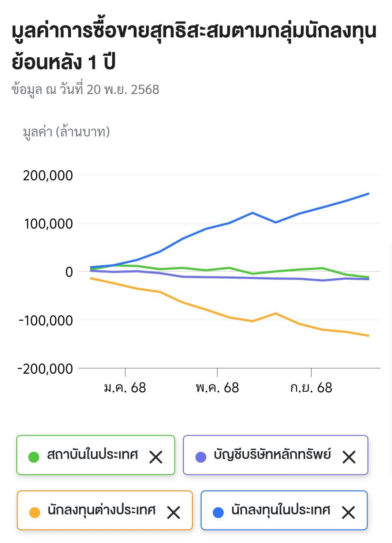Click the purple dot beside บัญชีบริษัทหลักทรัพย์

201,457
